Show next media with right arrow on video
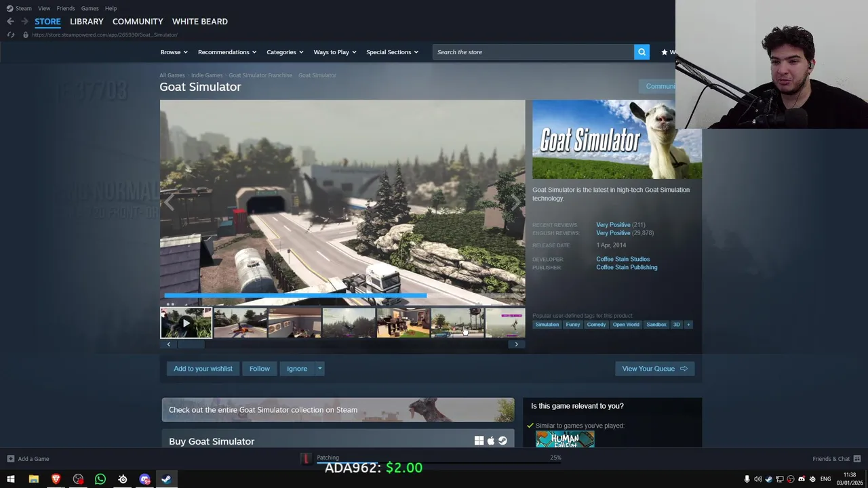 (516, 202)
